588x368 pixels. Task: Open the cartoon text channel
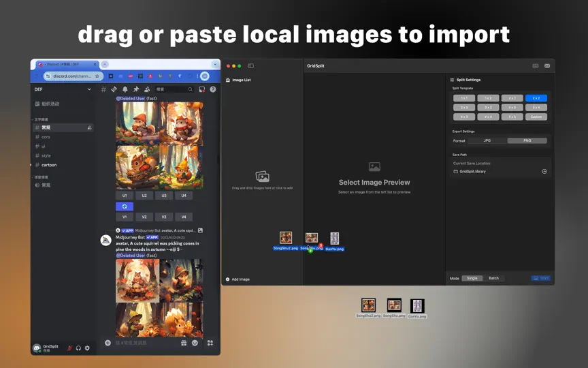[63, 165]
